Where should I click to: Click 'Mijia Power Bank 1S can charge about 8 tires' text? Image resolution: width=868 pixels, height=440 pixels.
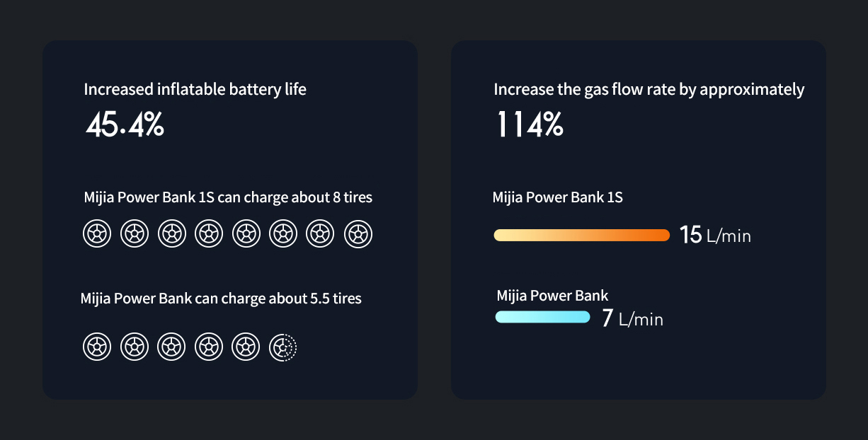pyautogui.click(x=228, y=198)
